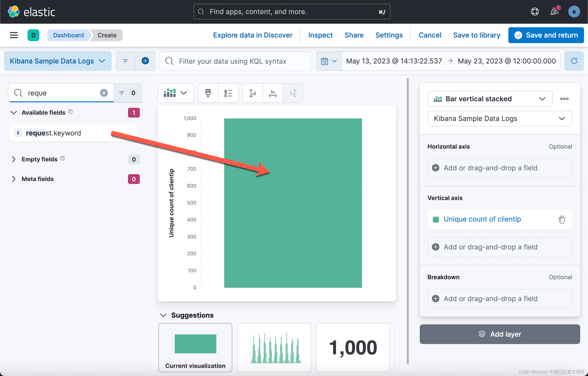588x376 pixels.
Task: Delete Unique count of clientip with the trash icon
Action: (562, 220)
